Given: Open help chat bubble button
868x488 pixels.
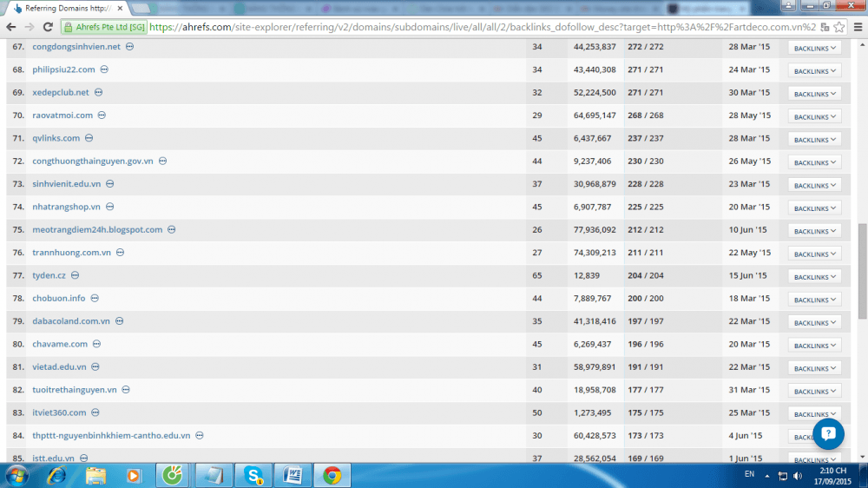Looking at the screenshot, I should click(828, 433).
